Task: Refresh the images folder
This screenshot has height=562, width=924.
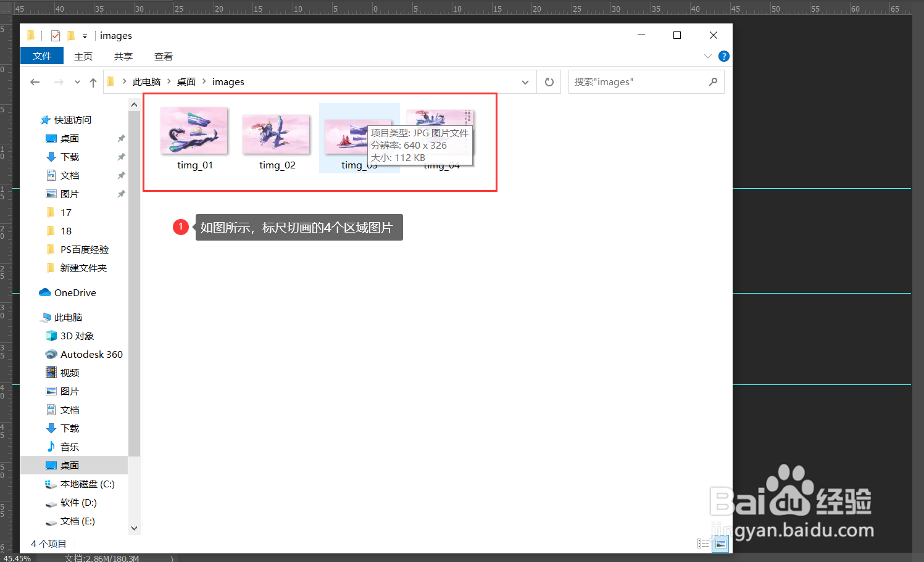Action: [x=549, y=82]
